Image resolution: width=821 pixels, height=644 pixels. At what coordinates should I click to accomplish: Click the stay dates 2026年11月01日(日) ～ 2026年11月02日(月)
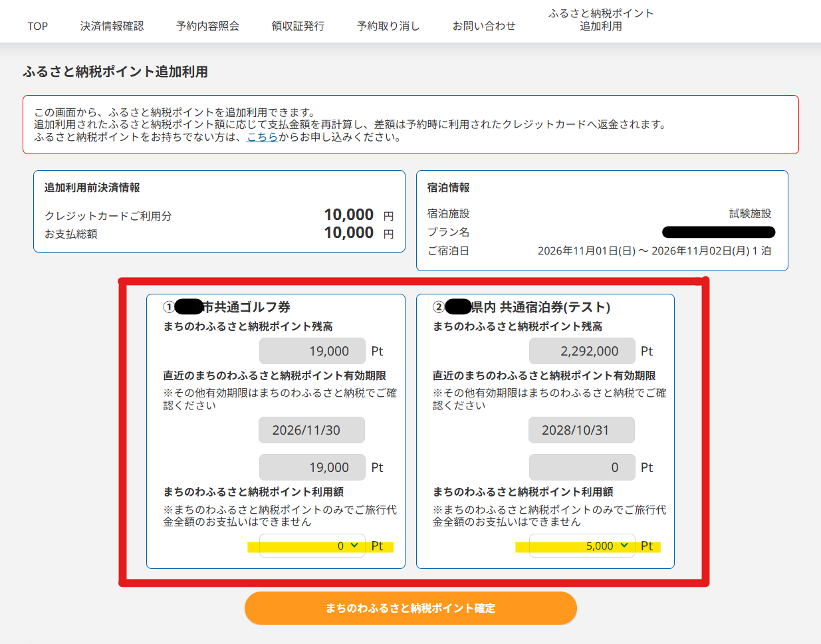644,251
